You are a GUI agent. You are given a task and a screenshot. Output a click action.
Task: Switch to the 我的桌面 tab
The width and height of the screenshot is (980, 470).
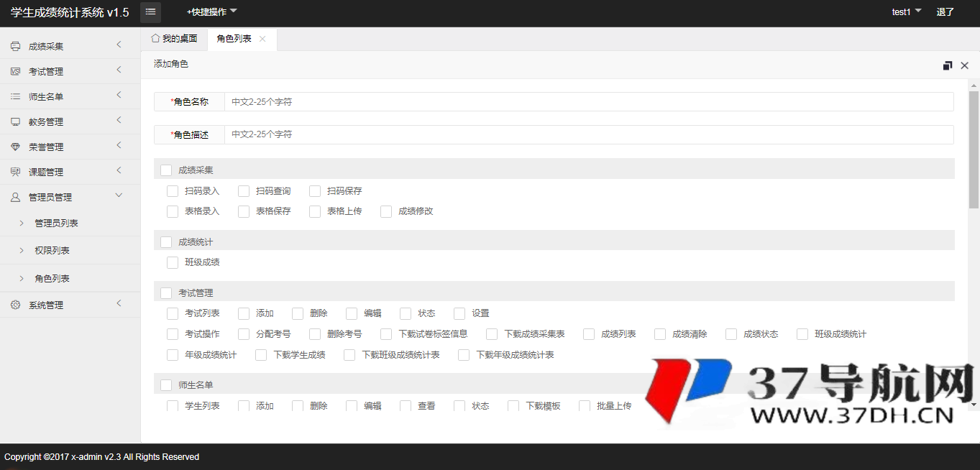click(x=175, y=40)
